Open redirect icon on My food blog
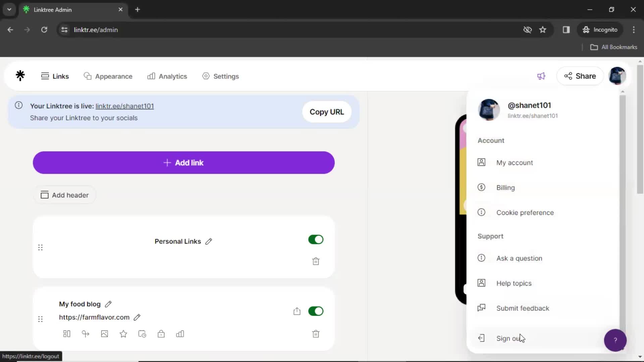This screenshot has width=644, height=362. tap(86, 334)
